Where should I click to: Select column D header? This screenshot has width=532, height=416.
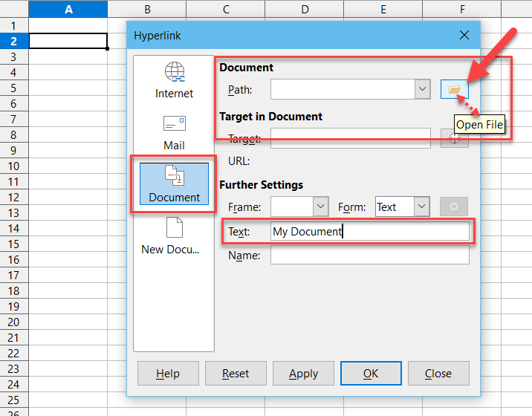point(305,9)
